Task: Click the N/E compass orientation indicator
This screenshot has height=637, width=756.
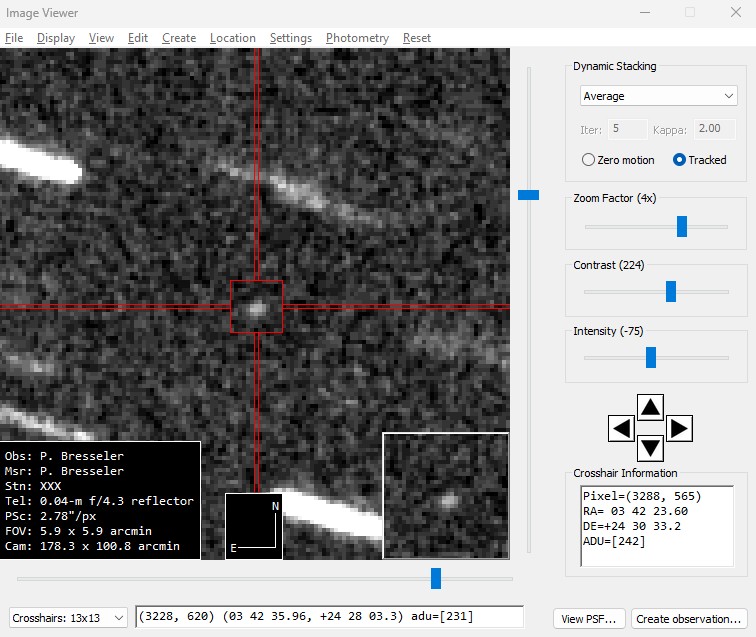Action: pyautogui.click(x=254, y=526)
